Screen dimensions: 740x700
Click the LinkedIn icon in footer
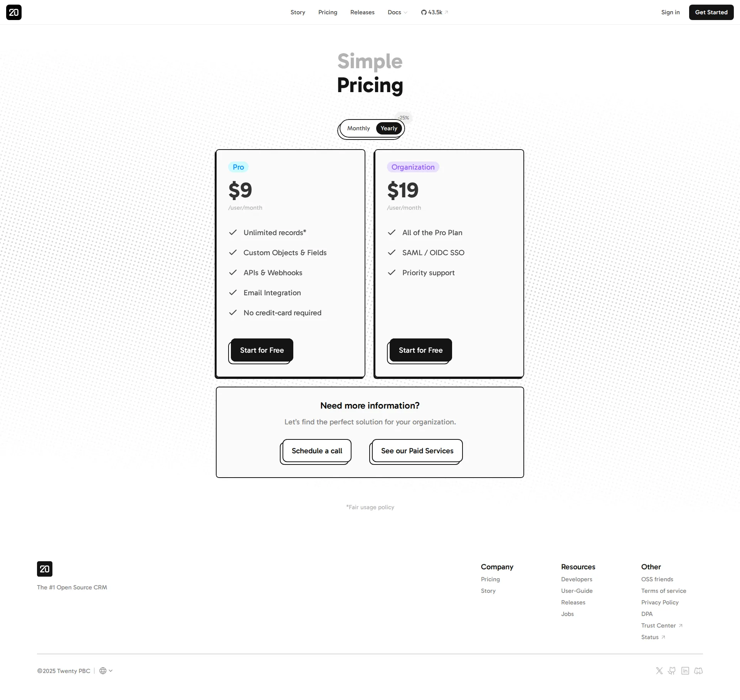click(685, 671)
